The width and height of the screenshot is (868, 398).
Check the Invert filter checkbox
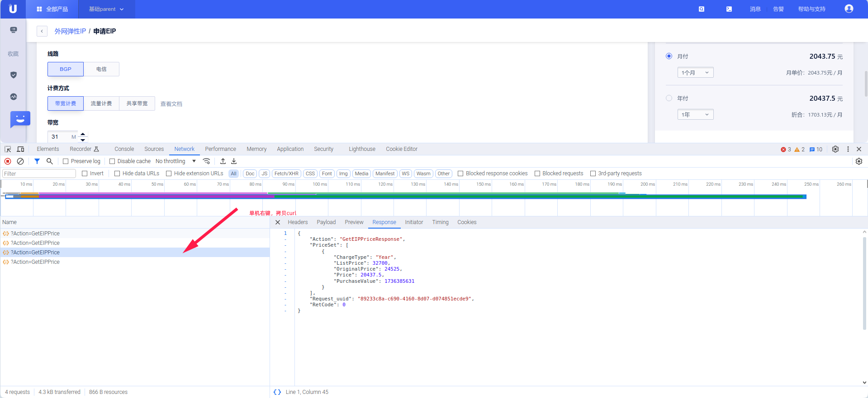85,173
